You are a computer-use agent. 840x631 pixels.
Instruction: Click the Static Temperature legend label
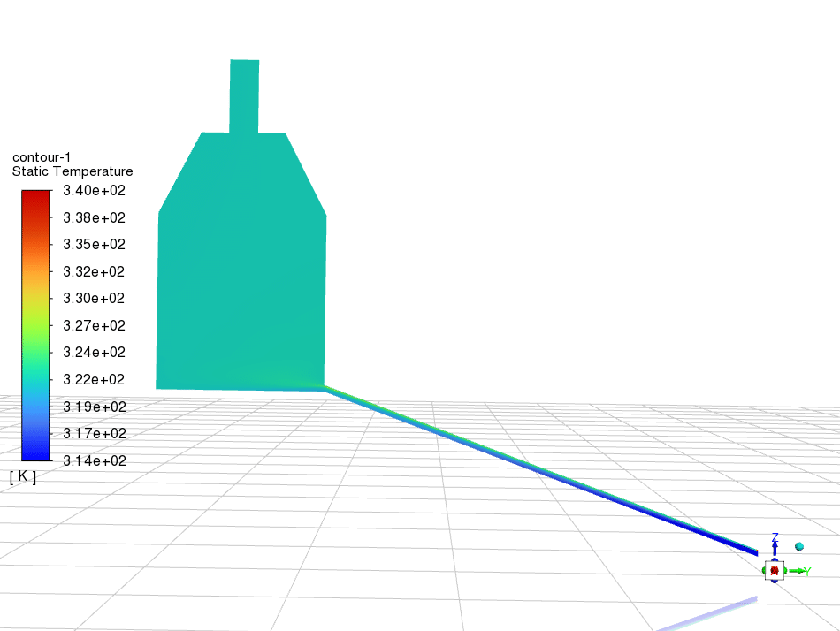[73, 171]
